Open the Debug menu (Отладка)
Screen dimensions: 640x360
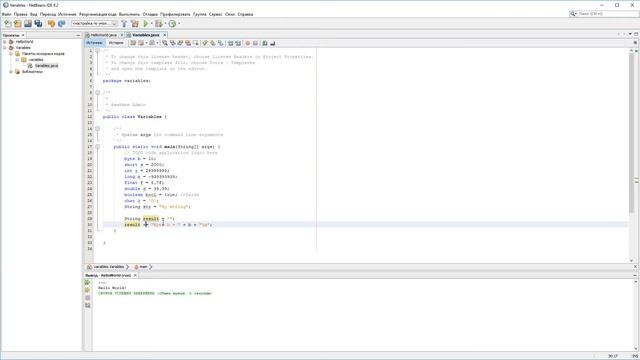(150, 14)
